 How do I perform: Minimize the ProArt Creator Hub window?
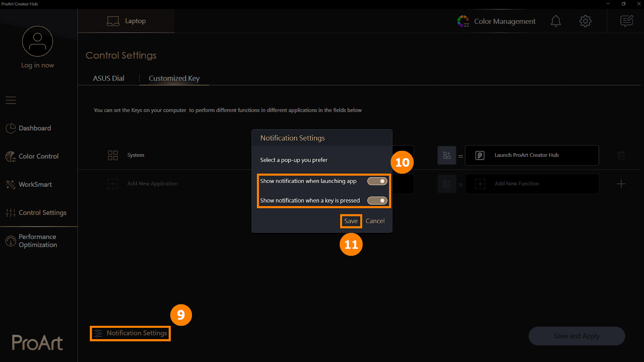pos(608,4)
